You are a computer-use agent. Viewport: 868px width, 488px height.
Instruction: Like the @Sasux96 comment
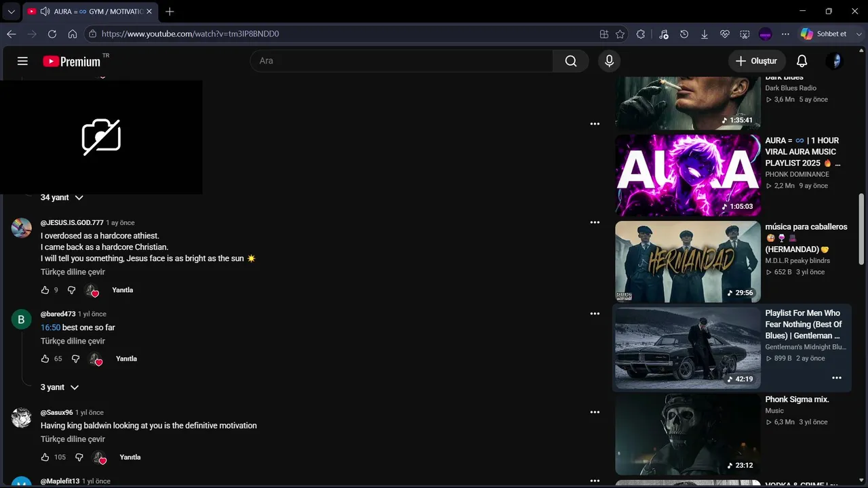(x=45, y=457)
